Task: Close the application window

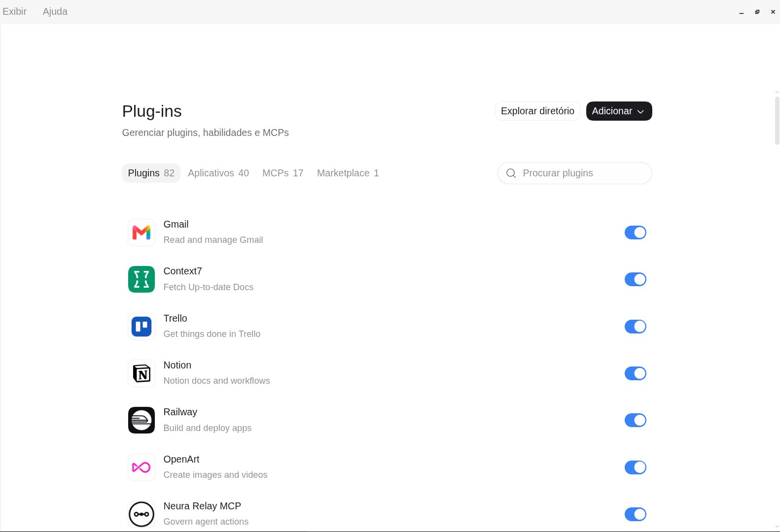Action: click(773, 12)
